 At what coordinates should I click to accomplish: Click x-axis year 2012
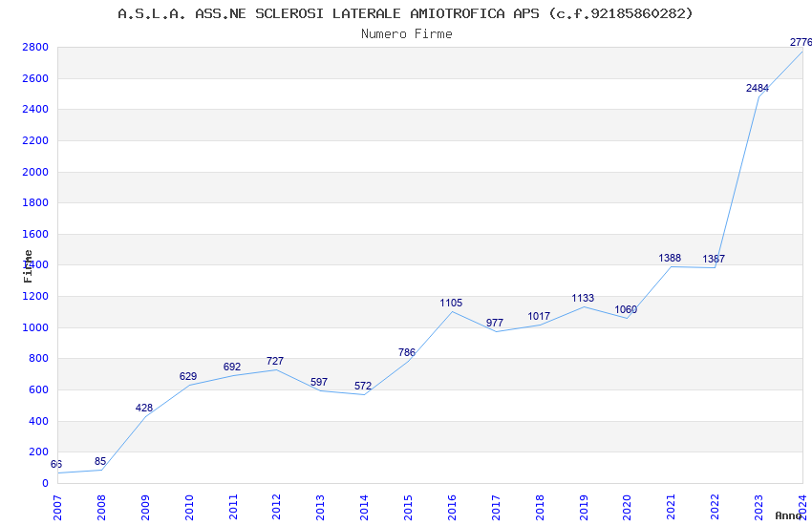[276, 508]
